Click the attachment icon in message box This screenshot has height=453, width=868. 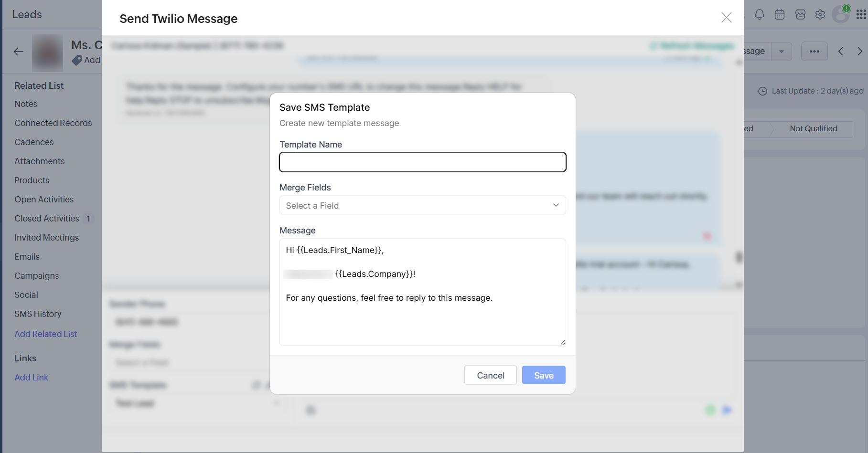311,410
